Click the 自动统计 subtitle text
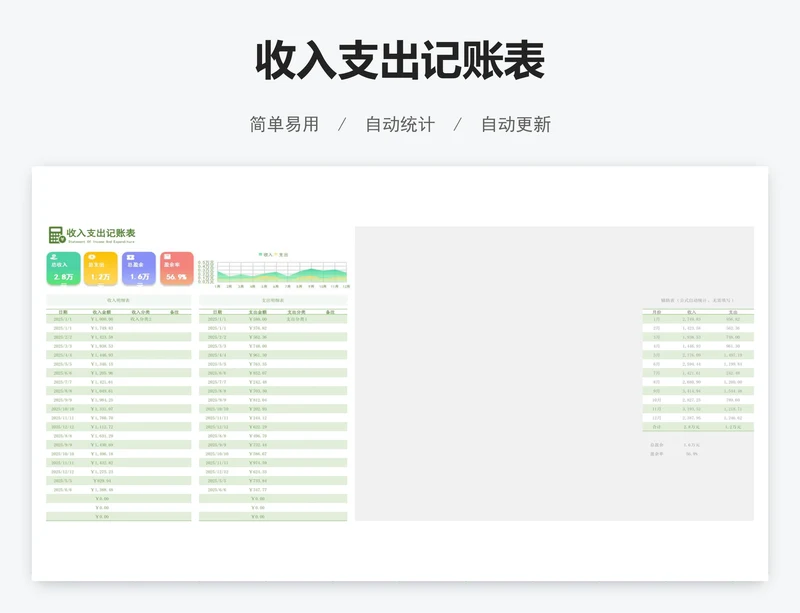800x613 pixels. (x=400, y=124)
